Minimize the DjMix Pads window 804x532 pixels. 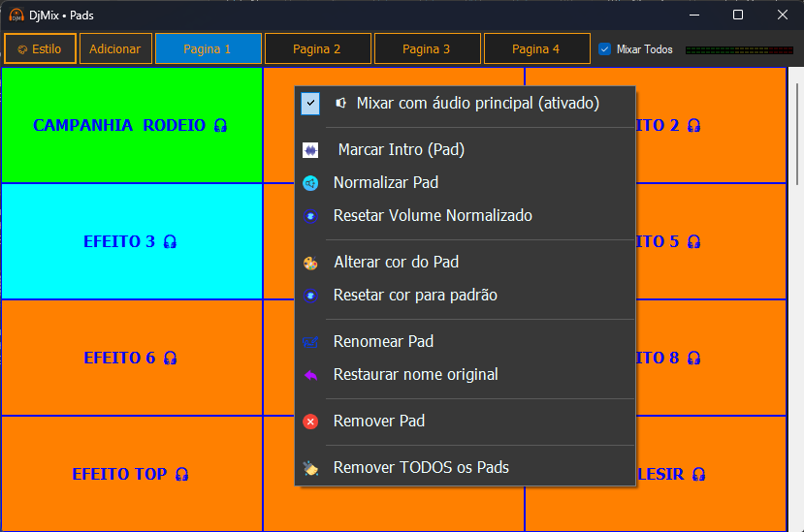(694, 15)
